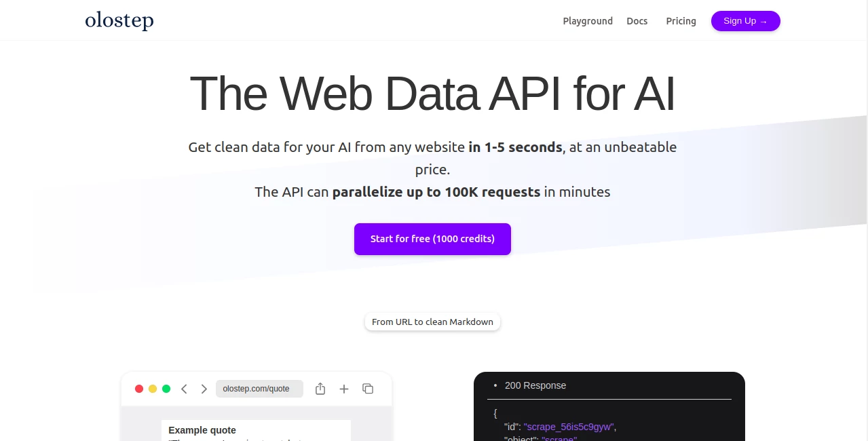
Task: Click the yellow traffic light dot
Action: (153, 389)
